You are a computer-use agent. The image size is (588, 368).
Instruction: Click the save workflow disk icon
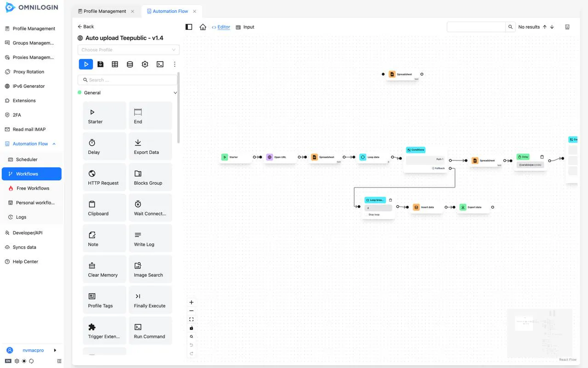click(101, 64)
